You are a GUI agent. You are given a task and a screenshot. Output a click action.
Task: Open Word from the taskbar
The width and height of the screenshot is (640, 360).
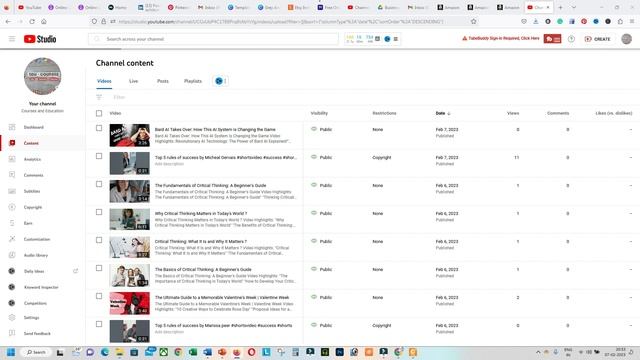207,352
